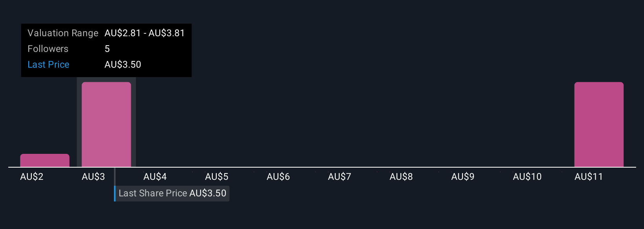Click the Last Share Price AU$3.50 label
The height and width of the screenshot is (229, 644).
[172, 193]
